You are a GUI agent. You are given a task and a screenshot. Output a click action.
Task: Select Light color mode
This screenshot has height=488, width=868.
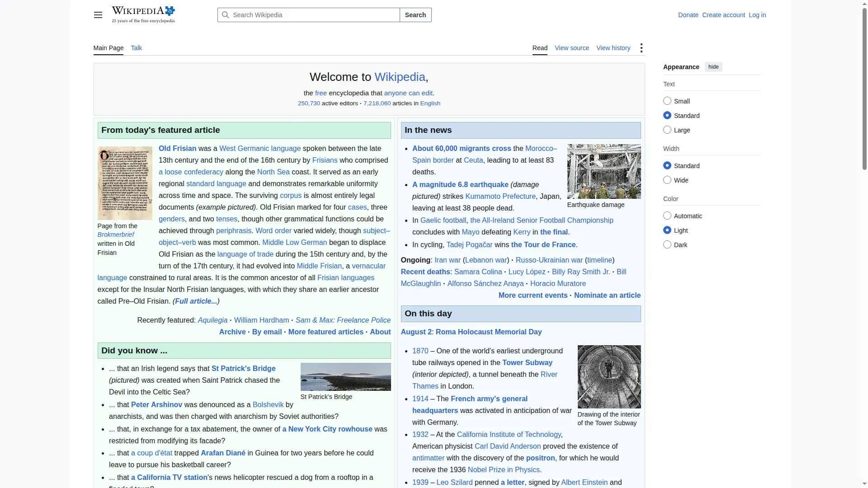pyautogui.click(x=667, y=230)
